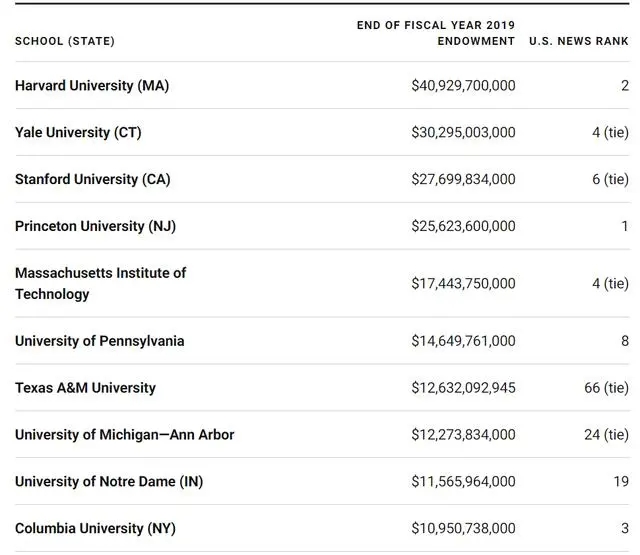Click Texas A&M's rank 66 (tie) cell

[606, 388]
